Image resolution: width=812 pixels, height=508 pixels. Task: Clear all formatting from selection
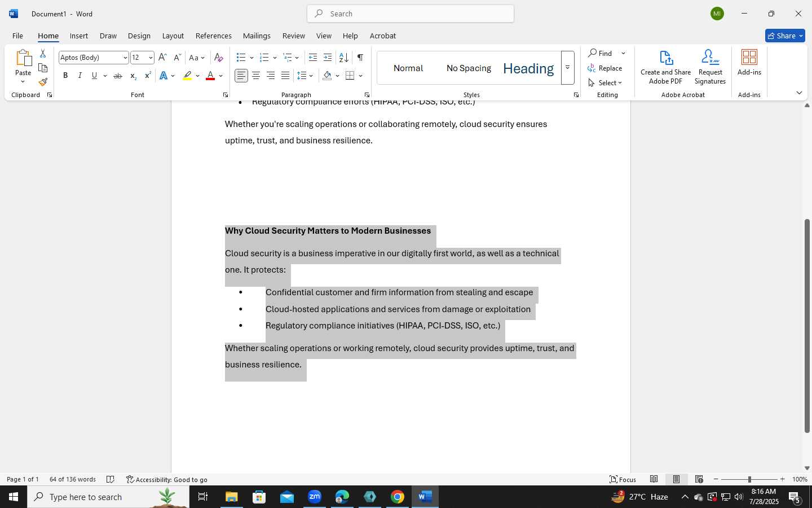[219, 58]
